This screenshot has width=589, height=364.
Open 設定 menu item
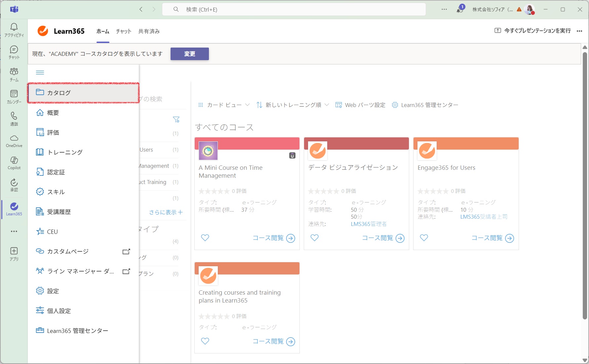coord(83,291)
